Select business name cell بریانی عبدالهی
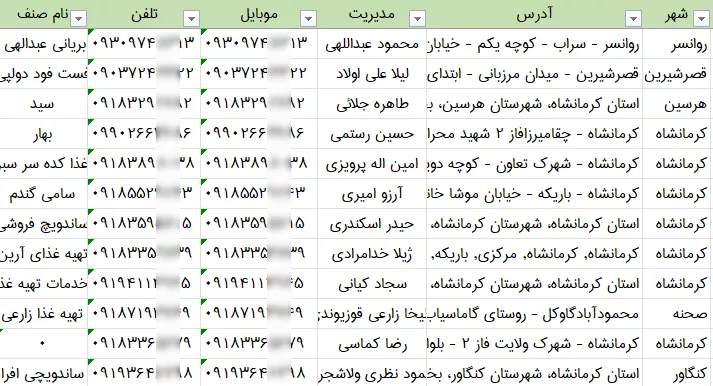713x386 pixels. (44, 44)
